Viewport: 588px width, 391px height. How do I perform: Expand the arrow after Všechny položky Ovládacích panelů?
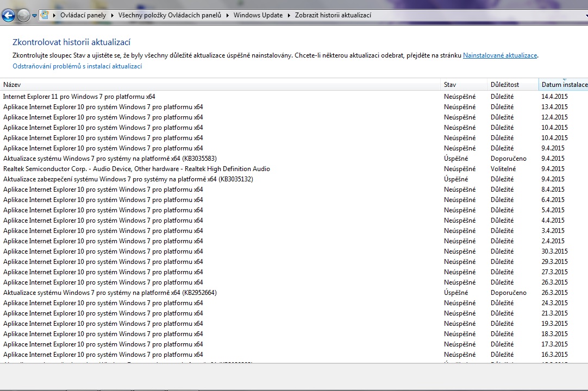pyautogui.click(x=227, y=15)
